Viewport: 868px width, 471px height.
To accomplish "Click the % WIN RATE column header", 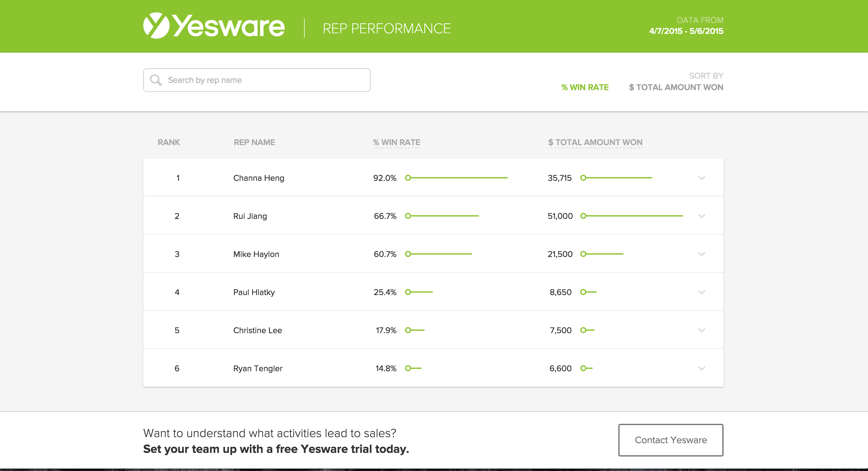I will point(396,142).
